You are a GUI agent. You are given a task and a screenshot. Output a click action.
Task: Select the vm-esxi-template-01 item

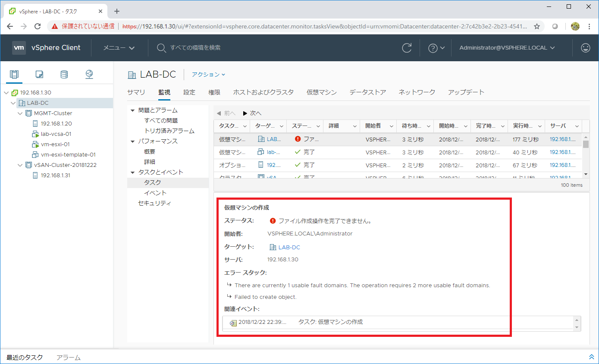click(x=68, y=155)
